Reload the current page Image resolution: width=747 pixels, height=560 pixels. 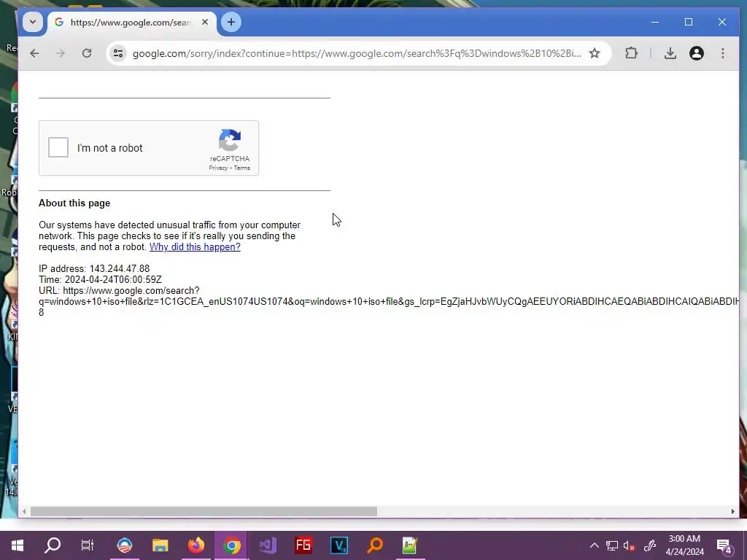pos(87,53)
